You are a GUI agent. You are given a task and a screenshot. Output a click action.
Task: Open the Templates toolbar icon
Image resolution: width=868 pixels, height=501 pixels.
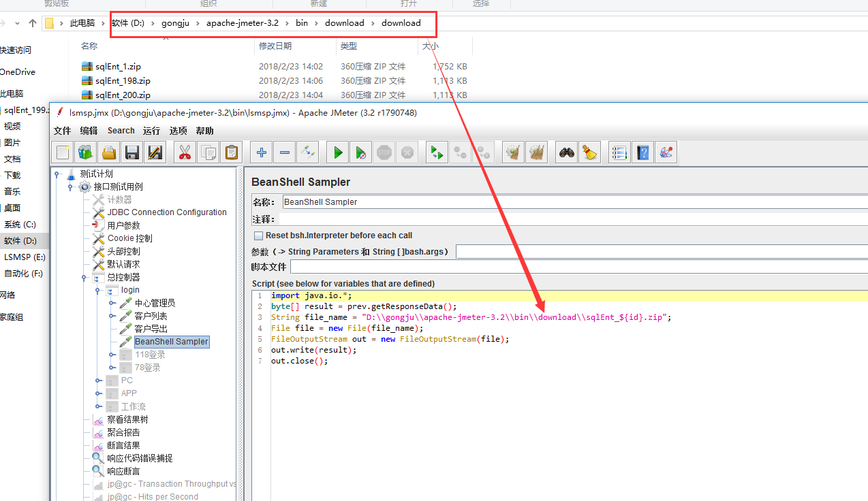tap(86, 152)
